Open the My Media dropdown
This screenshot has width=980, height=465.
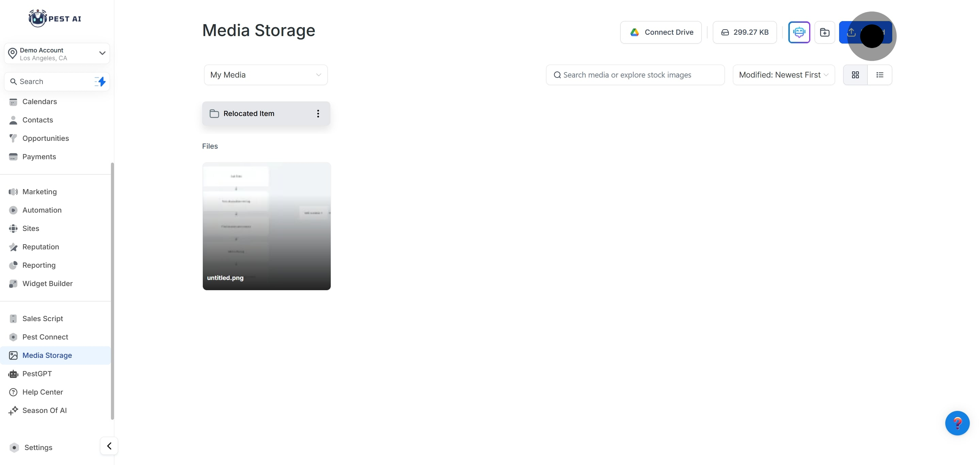(265, 74)
